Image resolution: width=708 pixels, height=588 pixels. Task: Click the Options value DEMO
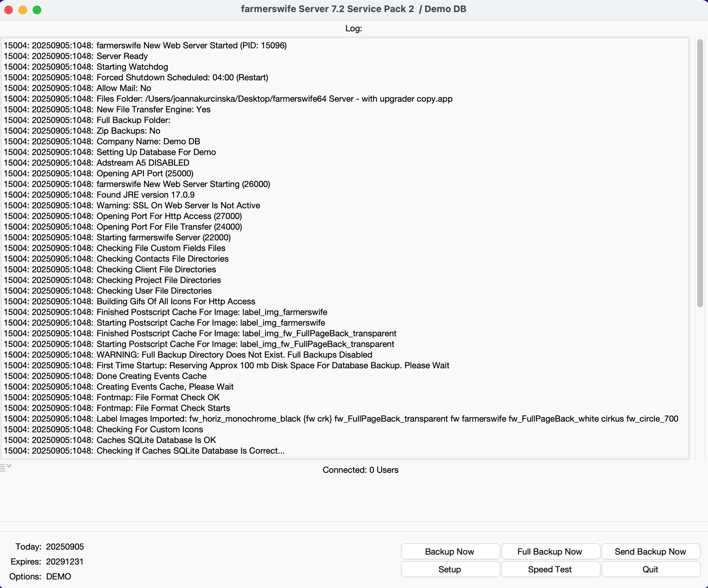(x=59, y=577)
